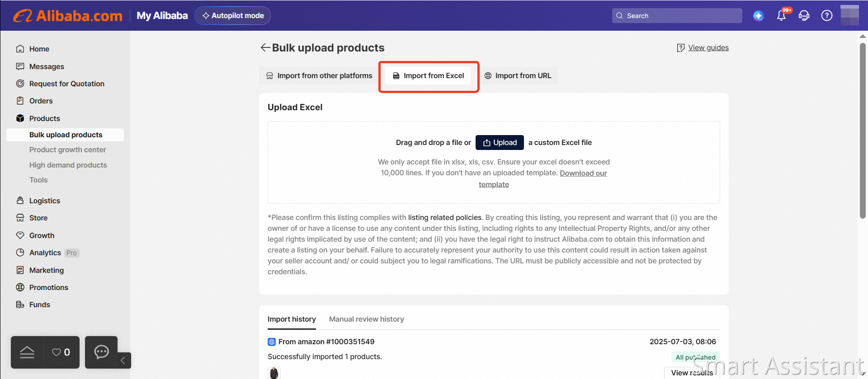
Task: Open the help question mark icon
Action: [826, 16]
